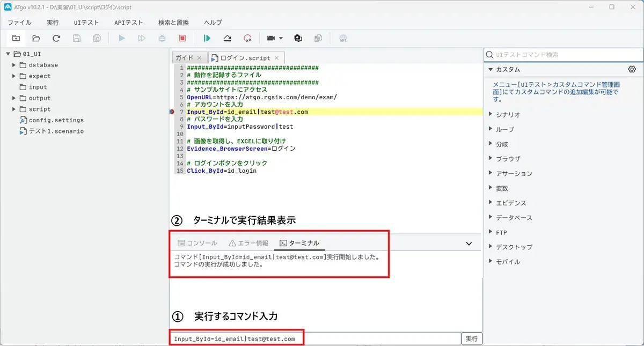This screenshot has width=644, height=346.
Task: Expand the expect folder arrow
Action: 14,76
